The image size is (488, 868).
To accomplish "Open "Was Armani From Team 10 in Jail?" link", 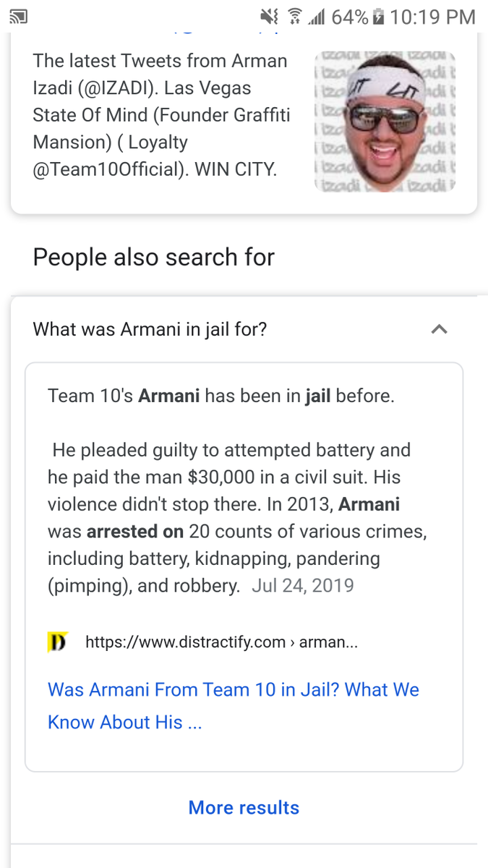I will click(x=234, y=705).
